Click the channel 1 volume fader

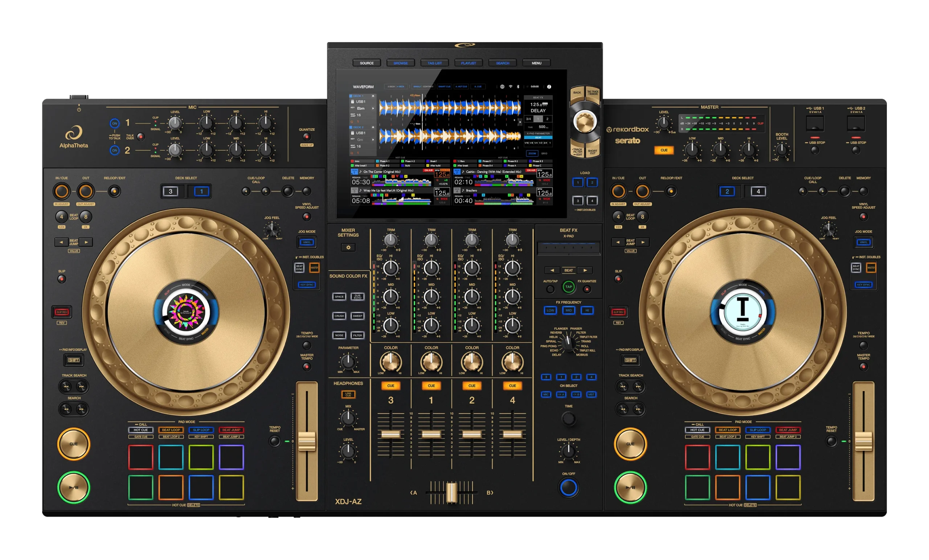coord(431,433)
